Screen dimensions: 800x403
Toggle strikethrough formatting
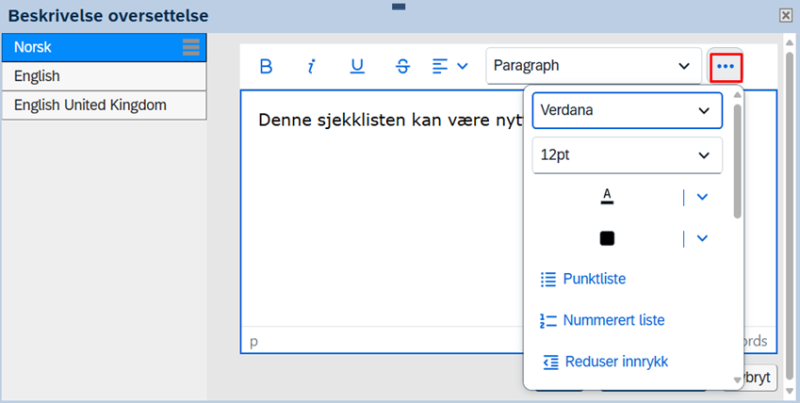pyautogui.click(x=403, y=66)
